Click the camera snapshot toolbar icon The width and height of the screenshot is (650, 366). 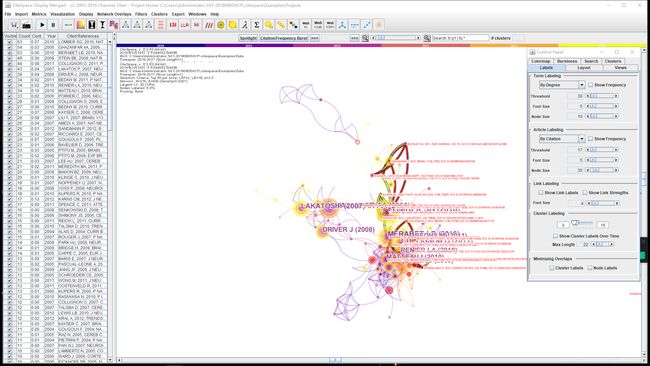point(26,25)
